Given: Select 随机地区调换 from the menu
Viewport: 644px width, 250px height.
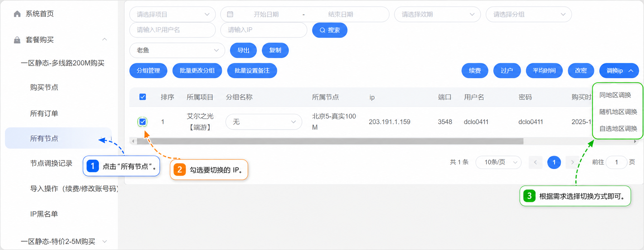Looking at the screenshot, I should tap(618, 112).
